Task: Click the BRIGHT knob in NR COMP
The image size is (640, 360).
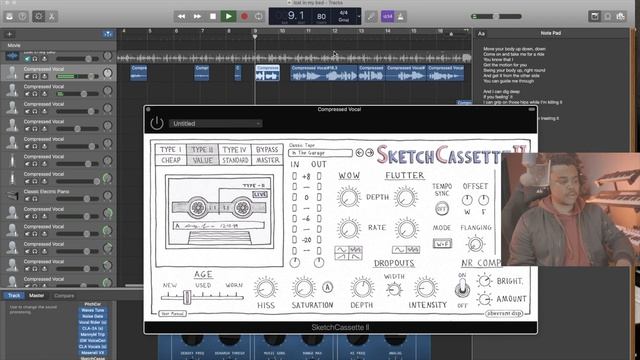Action: point(484,280)
